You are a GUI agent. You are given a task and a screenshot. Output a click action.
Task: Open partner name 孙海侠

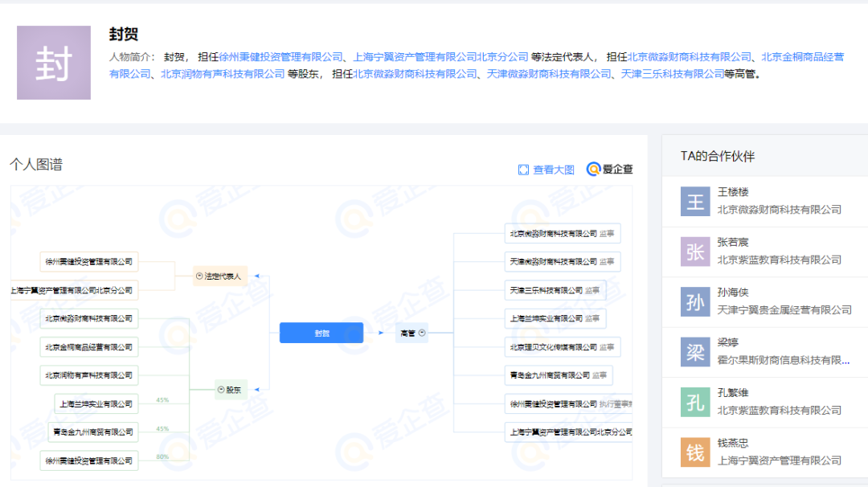(x=733, y=293)
